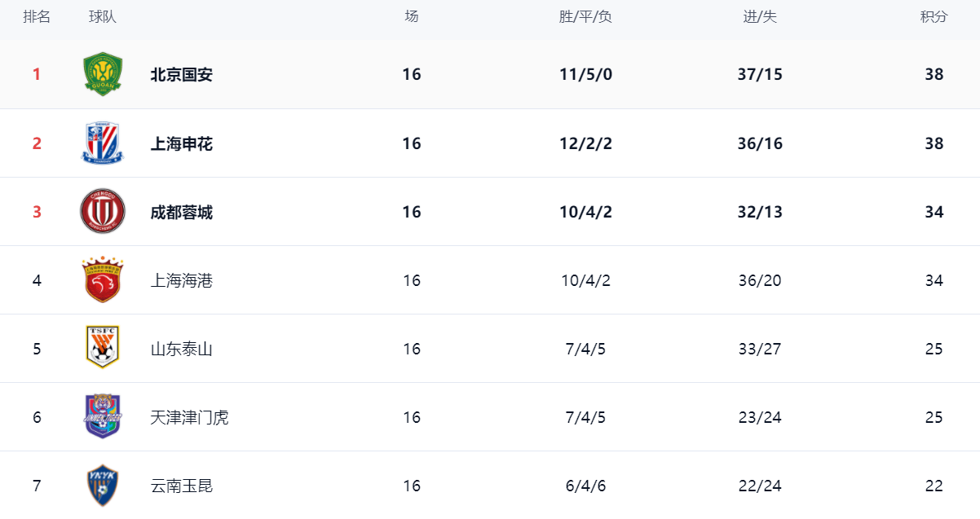The image size is (980, 519).
Task: Click the 场 matches played header
Action: click(x=412, y=16)
